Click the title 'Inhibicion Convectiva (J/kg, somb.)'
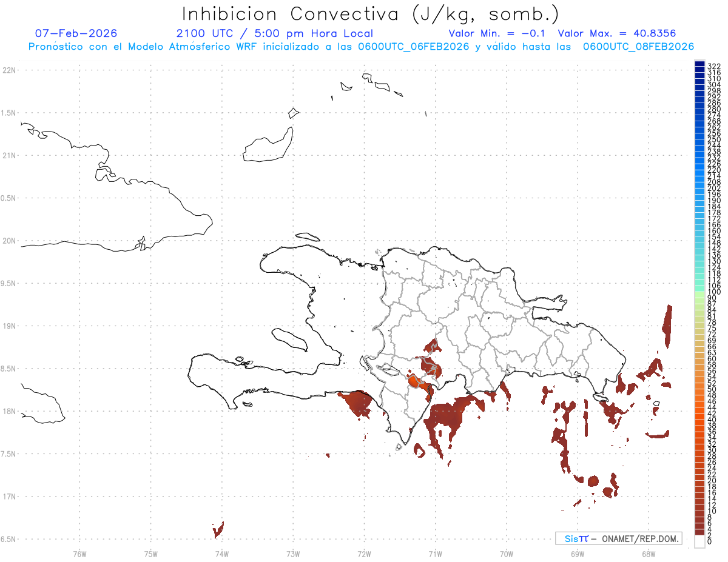This screenshot has width=728, height=562. [x=371, y=14]
